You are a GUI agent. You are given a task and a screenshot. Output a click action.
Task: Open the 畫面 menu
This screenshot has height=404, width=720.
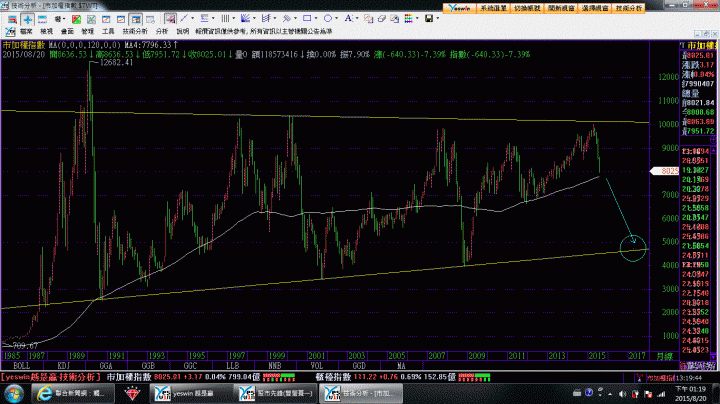click(67, 31)
